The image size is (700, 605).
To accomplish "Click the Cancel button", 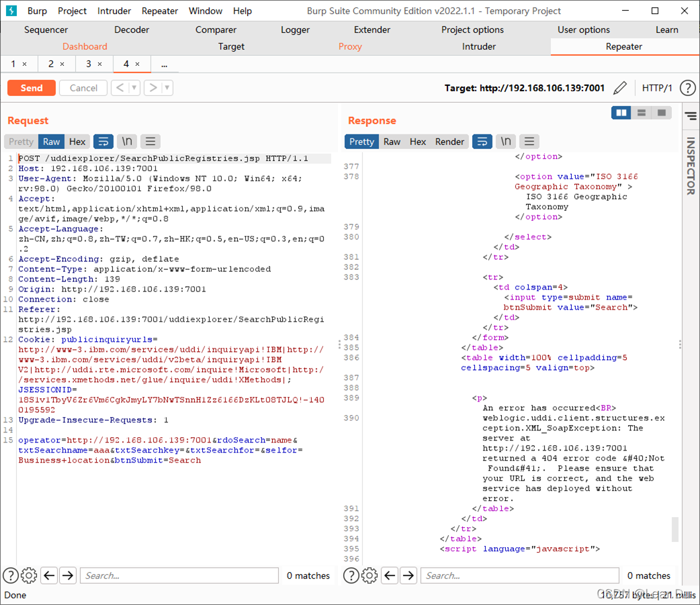I will coord(83,88).
